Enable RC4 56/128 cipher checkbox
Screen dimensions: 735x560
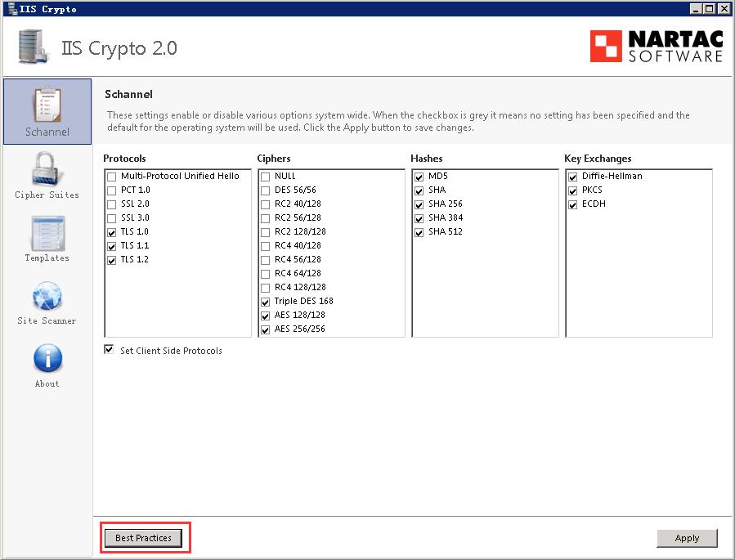(x=266, y=260)
